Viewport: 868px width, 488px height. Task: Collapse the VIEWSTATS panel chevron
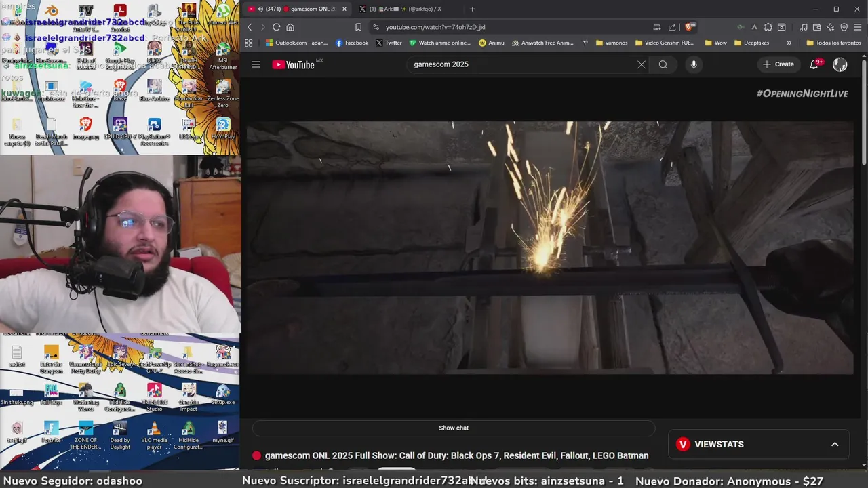[835, 445]
